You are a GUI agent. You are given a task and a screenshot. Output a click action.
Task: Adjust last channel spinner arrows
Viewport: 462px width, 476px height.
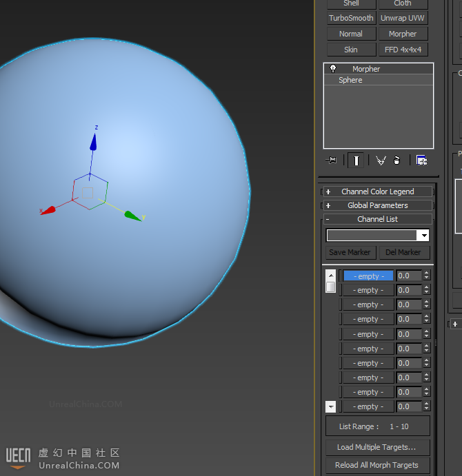[x=426, y=406]
